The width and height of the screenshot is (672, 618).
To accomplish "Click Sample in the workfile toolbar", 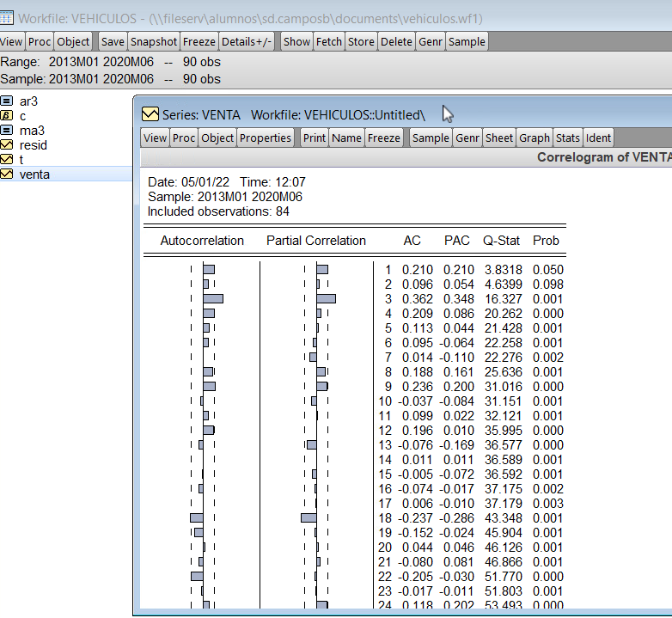I will coord(467,41).
